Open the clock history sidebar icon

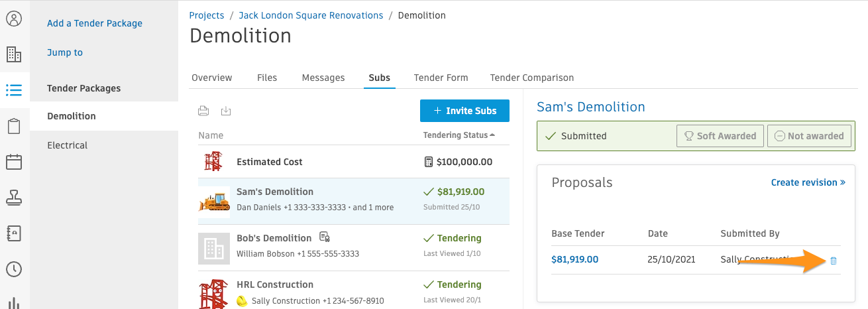[14, 269]
